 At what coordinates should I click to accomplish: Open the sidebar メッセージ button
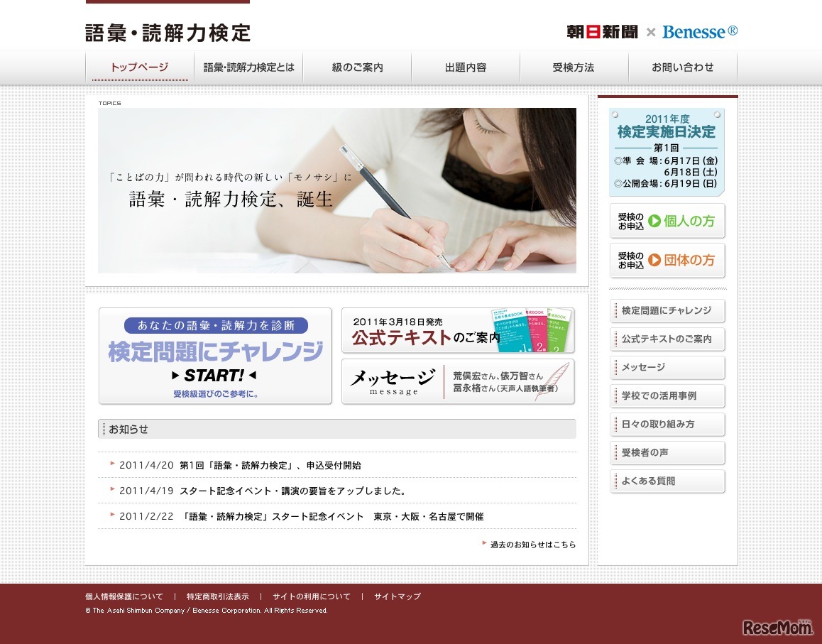pyautogui.click(x=667, y=367)
